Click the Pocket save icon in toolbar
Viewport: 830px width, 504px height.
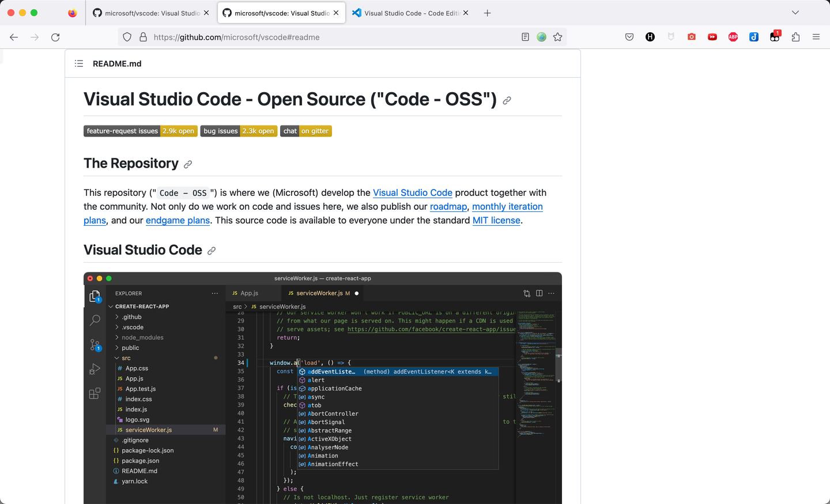point(629,37)
